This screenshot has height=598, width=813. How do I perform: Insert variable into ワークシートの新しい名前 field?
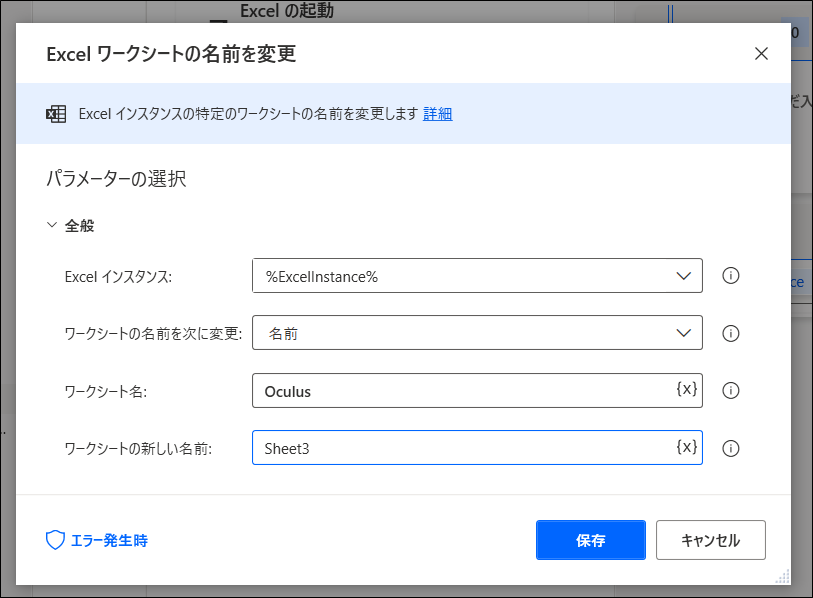(686, 447)
